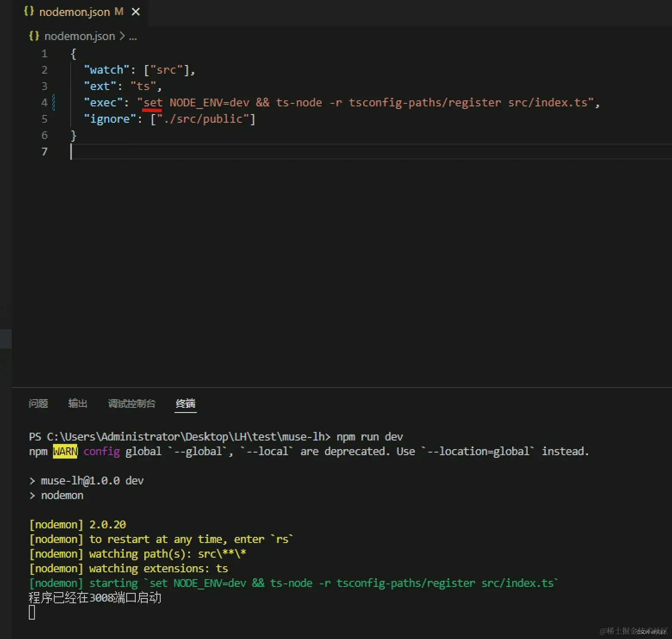Click the "ignore" key on line 5
This screenshot has width=672, height=639.
pyautogui.click(x=110, y=119)
